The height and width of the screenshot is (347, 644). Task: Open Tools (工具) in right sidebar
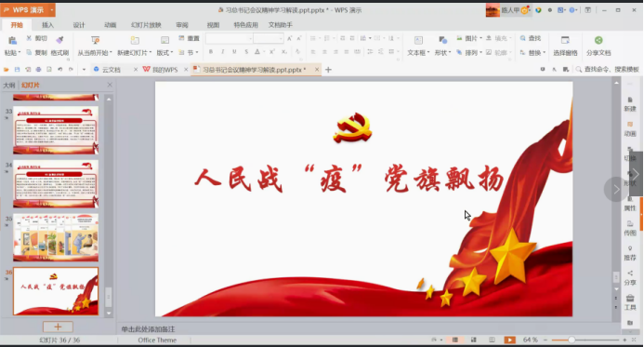coord(630,302)
